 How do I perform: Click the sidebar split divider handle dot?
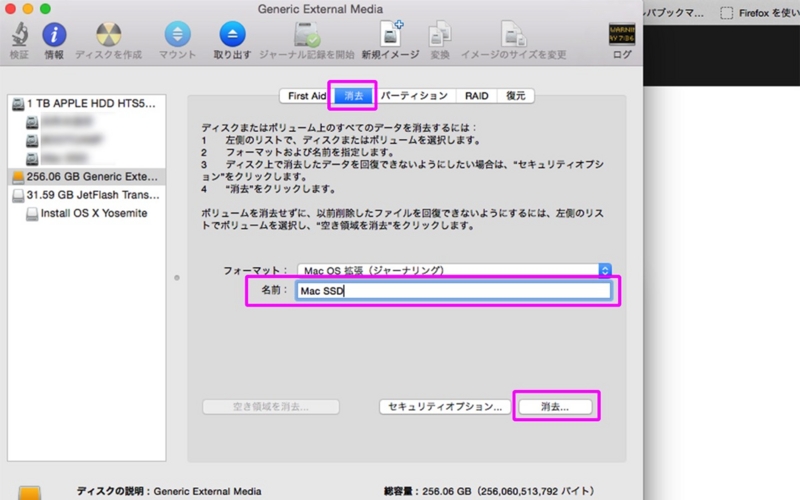tap(177, 278)
